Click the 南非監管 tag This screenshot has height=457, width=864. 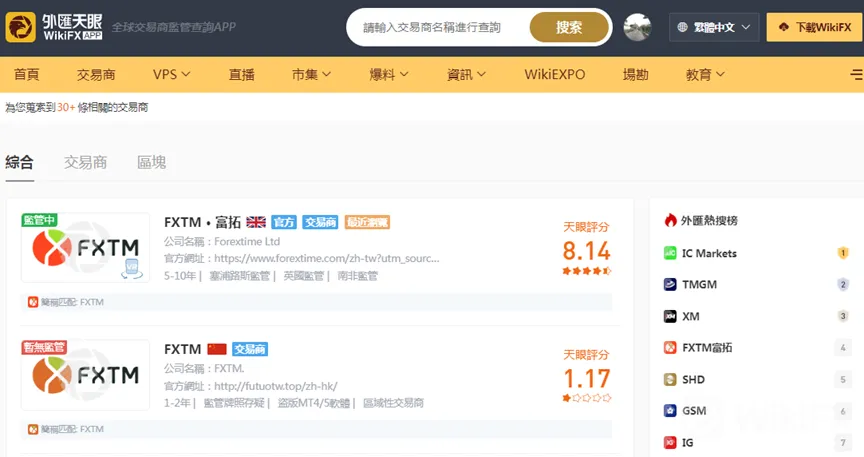point(358,276)
